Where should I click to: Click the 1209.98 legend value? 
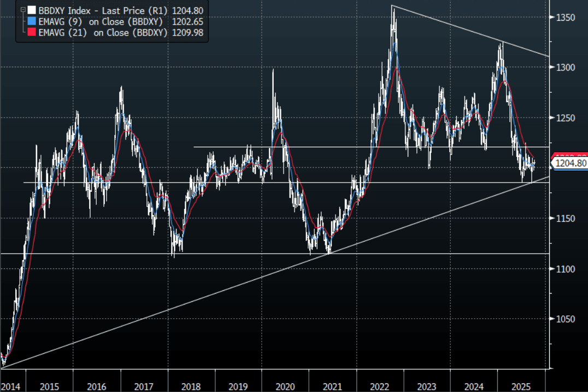(187, 33)
